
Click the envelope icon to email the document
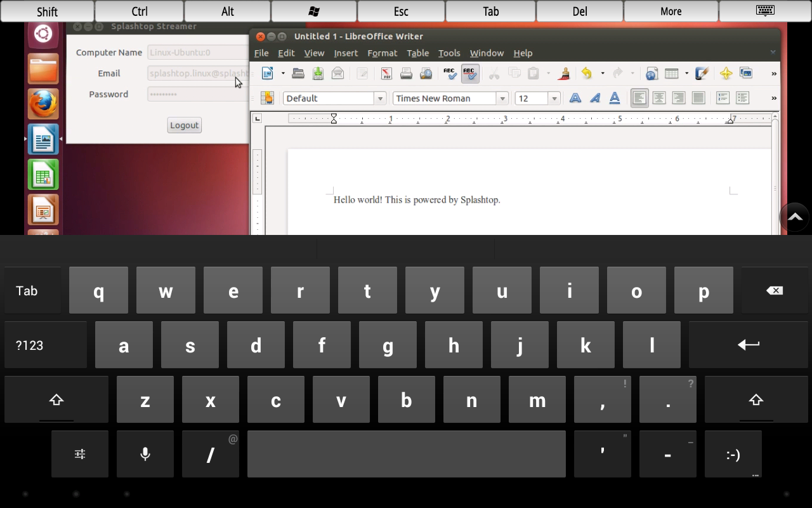click(x=337, y=74)
